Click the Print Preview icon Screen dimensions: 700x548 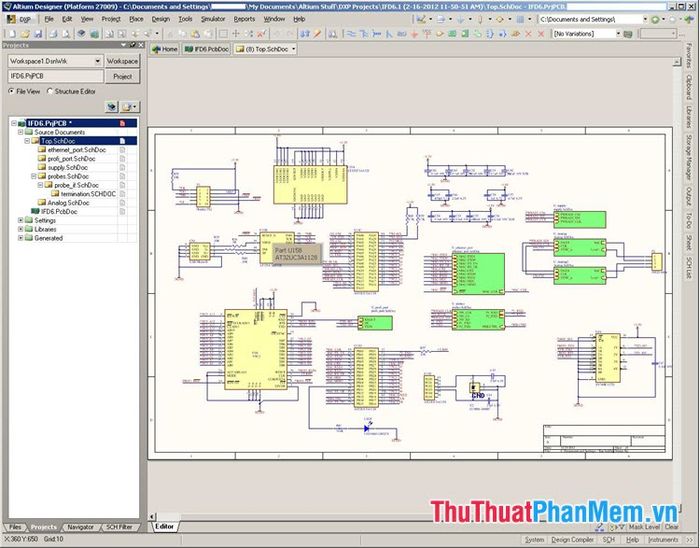pyautogui.click(x=66, y=34)
